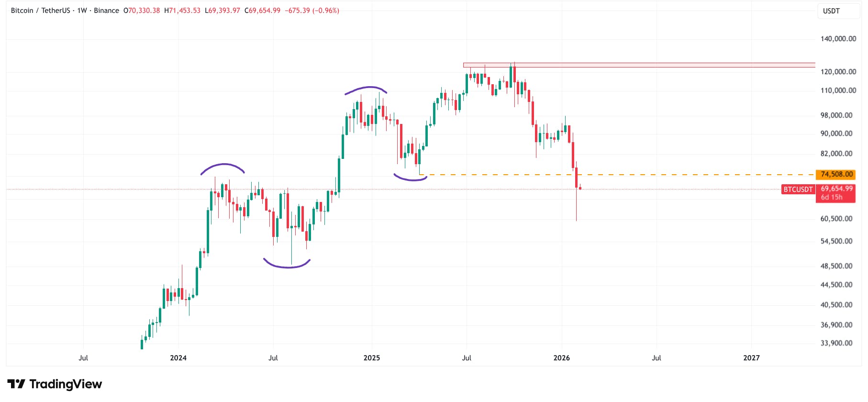Select the orange 74,508.00 price label

tap(836, 175)
